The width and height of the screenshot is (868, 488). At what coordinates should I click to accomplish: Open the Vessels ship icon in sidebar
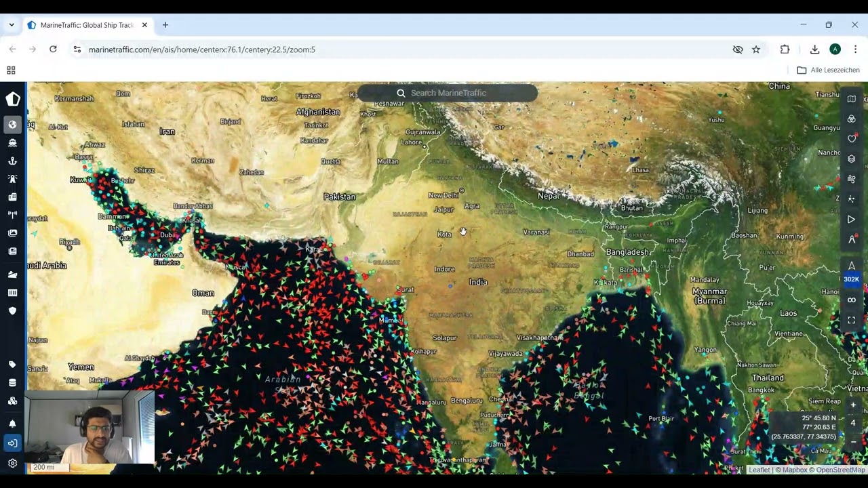pyautogui.click(x=12, y=143)
